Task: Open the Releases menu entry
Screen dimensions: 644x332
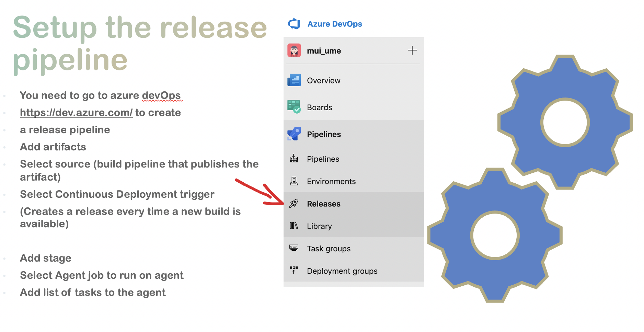Action: coord(324,204)
